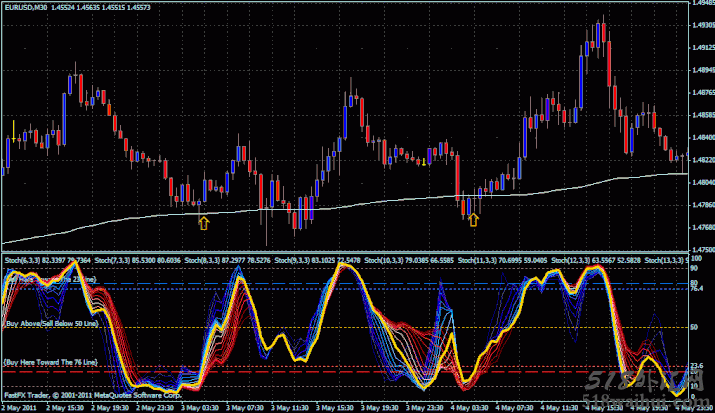Click the '3 May 19:30' time axis label

pyautogui.click(x=380, y=408)
